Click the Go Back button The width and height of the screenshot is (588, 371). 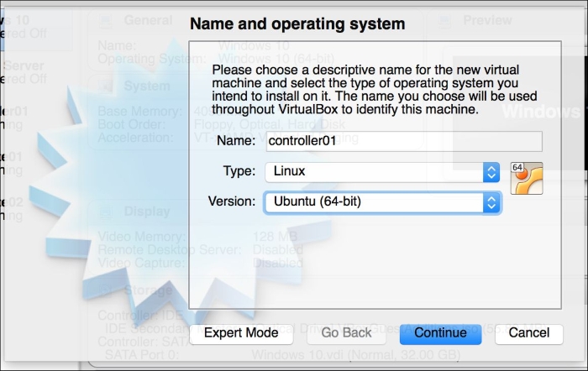pyautogui.click(x=346, y=333)
